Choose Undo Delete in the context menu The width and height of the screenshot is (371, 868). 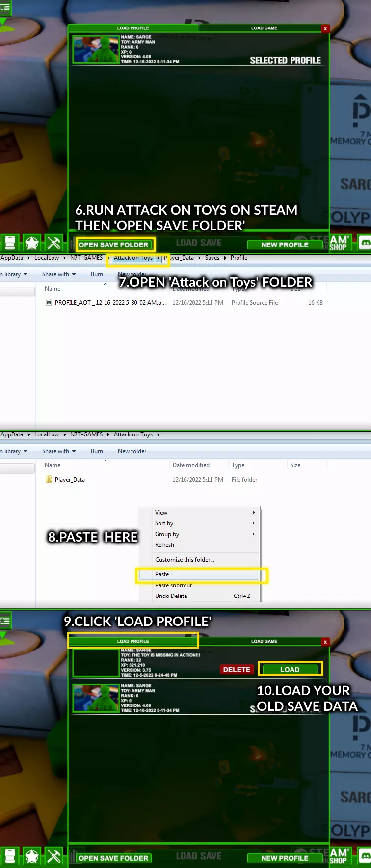click(199, 596)
